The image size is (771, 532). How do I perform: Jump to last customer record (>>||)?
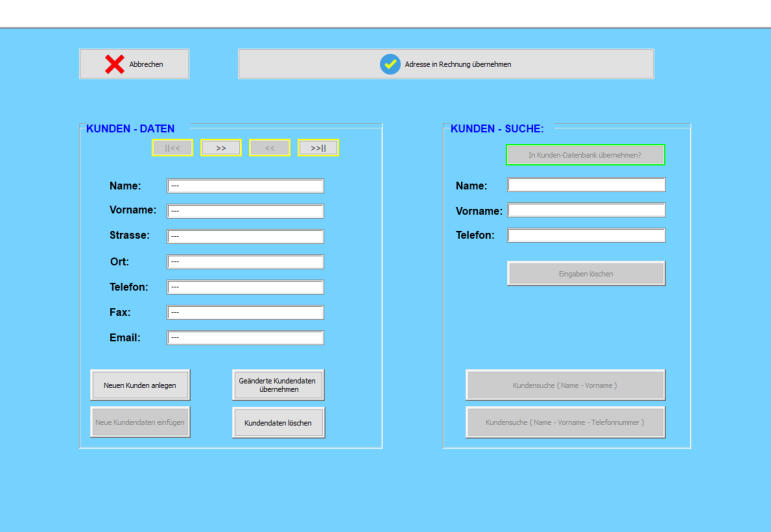pos(318,148)
